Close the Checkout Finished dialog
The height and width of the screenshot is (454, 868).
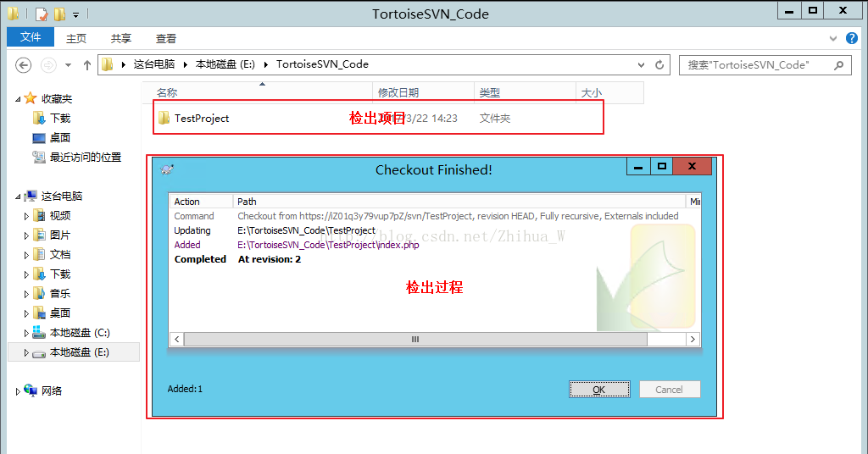pos(692,166)
